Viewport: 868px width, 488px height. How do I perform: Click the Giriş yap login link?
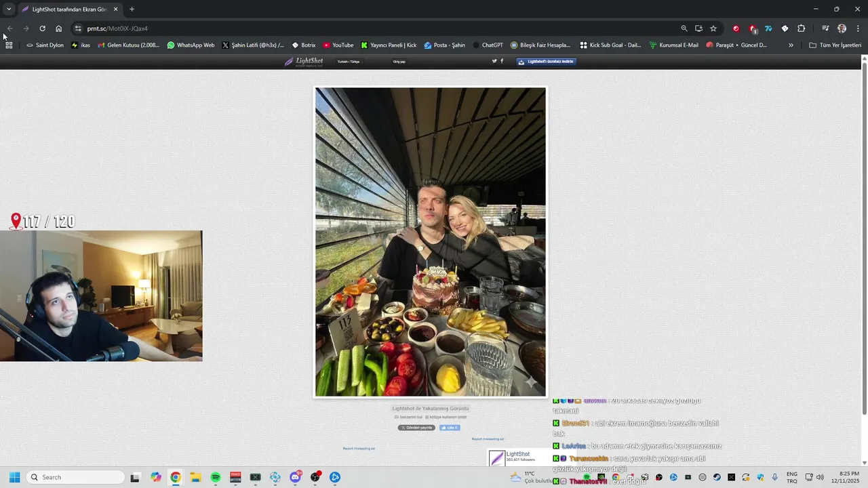click(399, 62)
